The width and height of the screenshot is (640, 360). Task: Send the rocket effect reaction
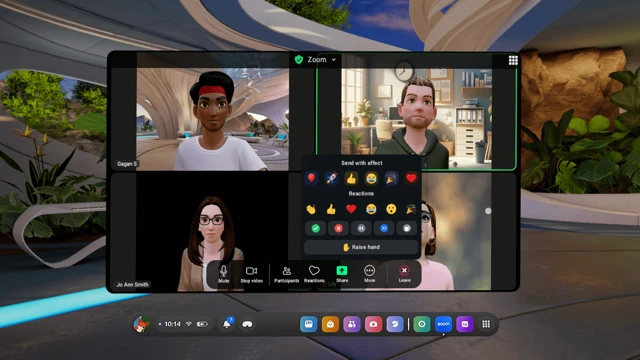pyautogui.click(x=331, y=178)
